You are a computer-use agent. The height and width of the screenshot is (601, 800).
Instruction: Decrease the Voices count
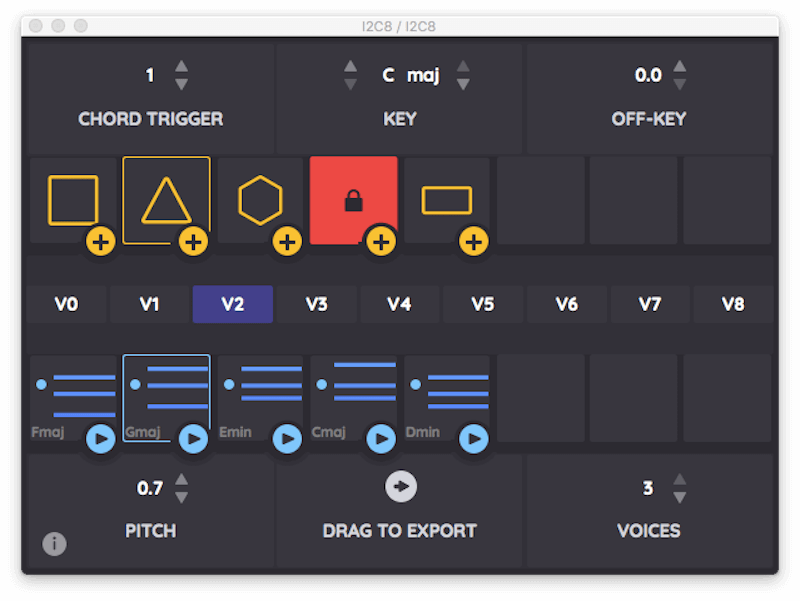tap(680, 497)
